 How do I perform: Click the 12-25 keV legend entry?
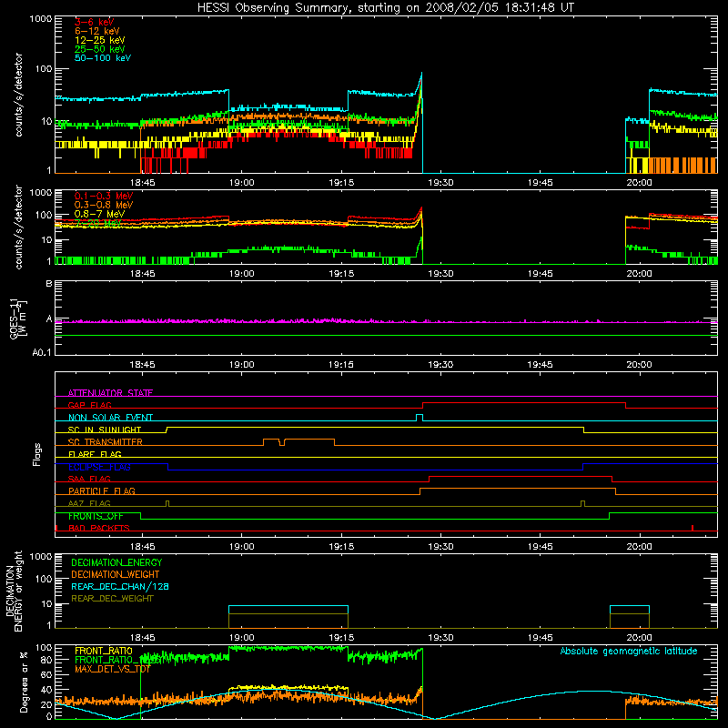(x=100, y=40)
